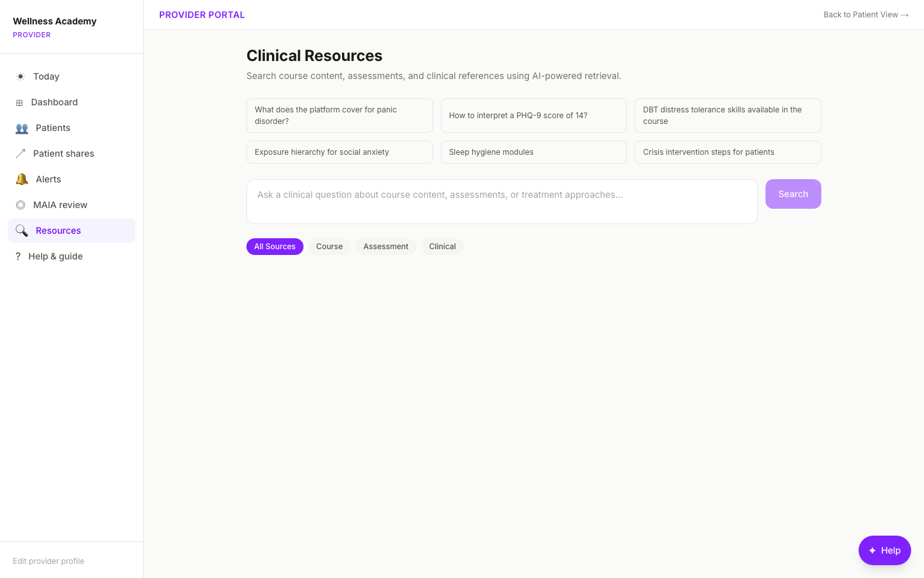Click the PROVIDER PORTAL header text
Screen dimensions: 924x578
pyautogui.click(x=202, y=15)
